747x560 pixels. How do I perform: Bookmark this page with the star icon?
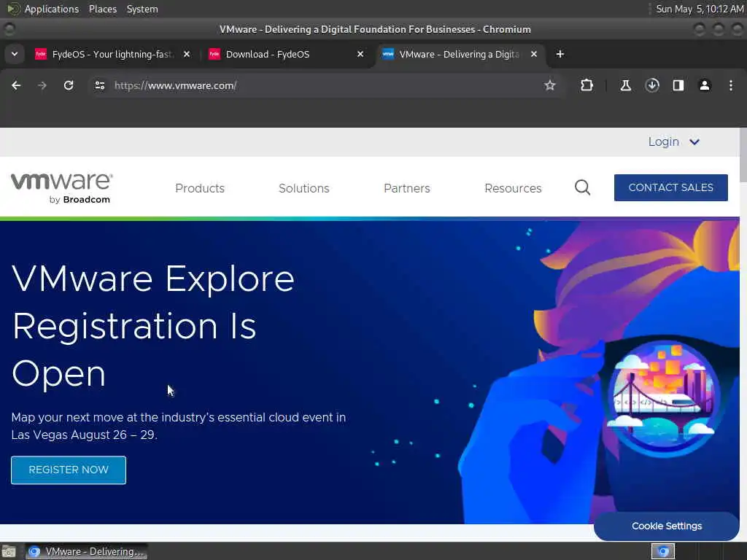point(550,85)
